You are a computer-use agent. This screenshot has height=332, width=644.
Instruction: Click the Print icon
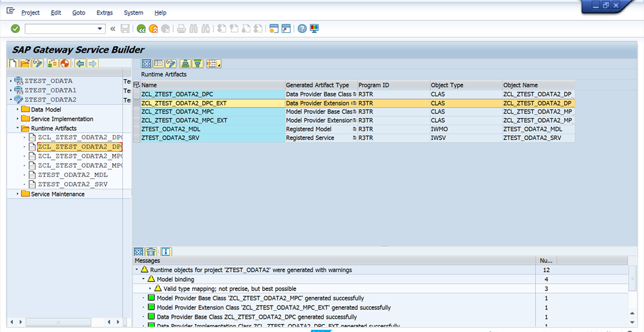(182, 29)
